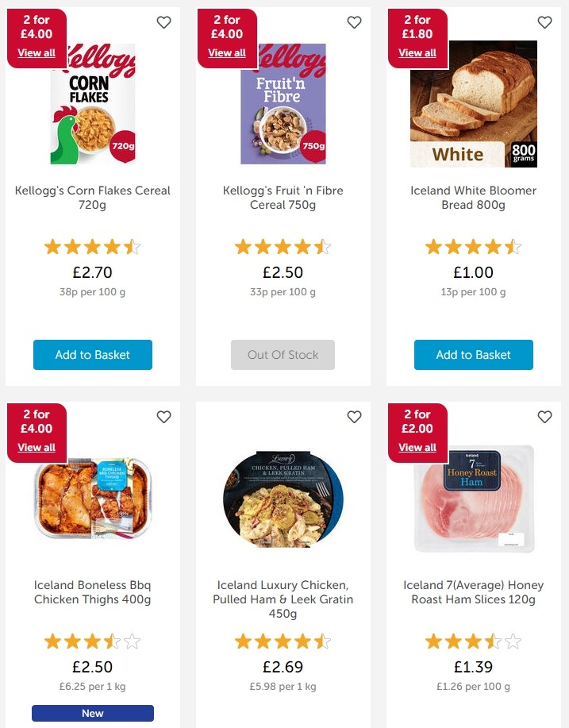Open View all for the 2 for £2.00 ham offer
569x728 pixels.
click(417, 447)
